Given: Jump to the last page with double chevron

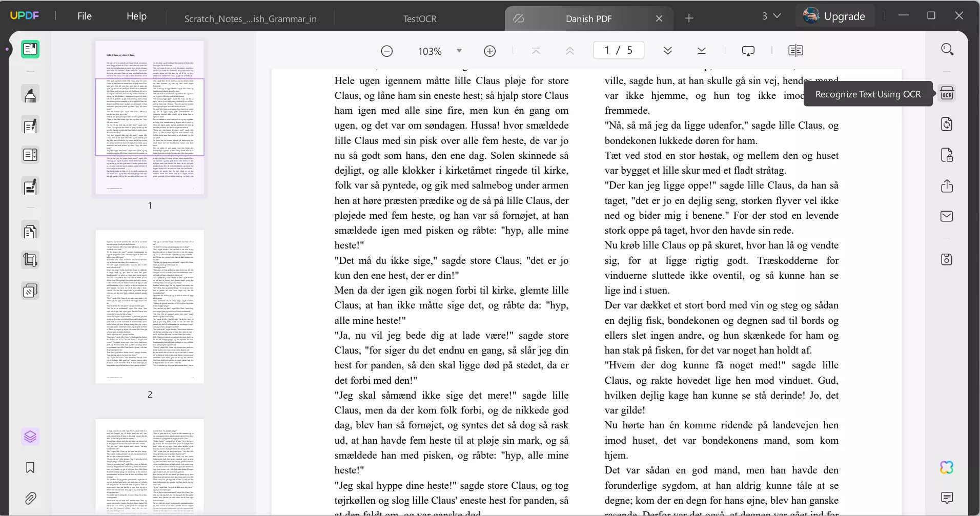Looking at the screenshot, I should 702,50.
